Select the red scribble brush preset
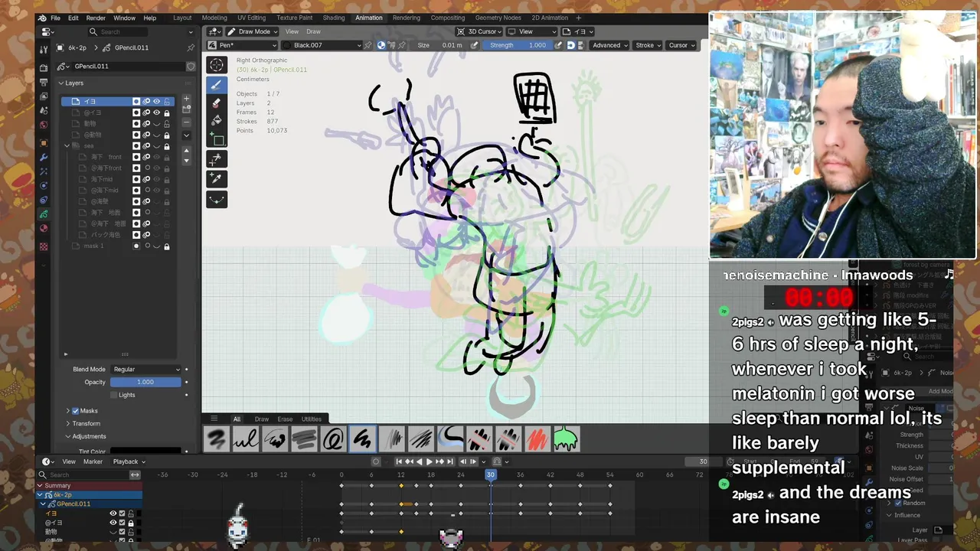980x551 pixels. [537, 439]
